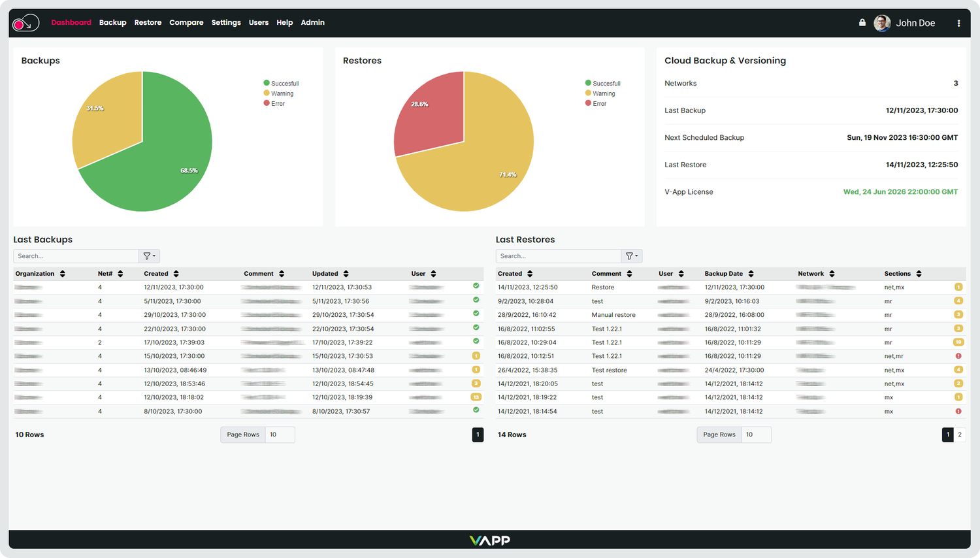The height and width of the screenshot is (558, 980).
Task: Open the Page Rows dropdown under Last Backups
Action: (280, 435)
